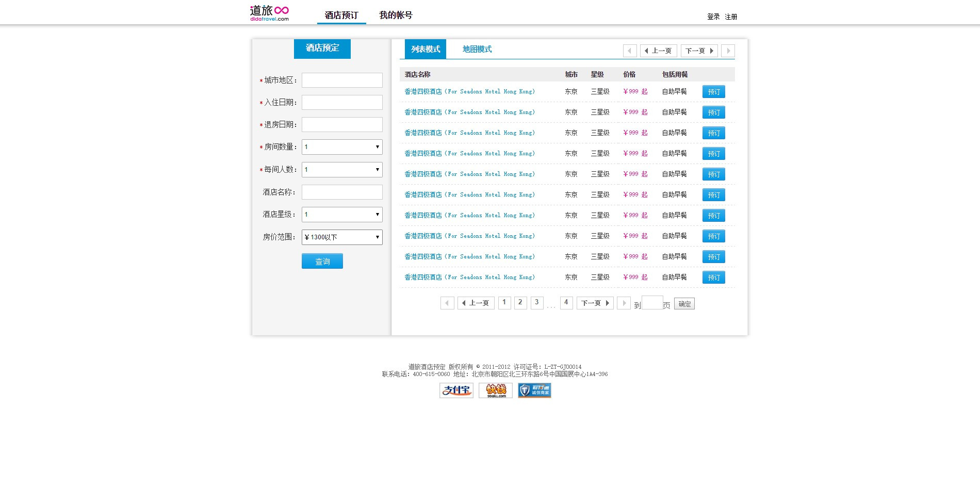Click the trusted merchant badge in footer
The image size is (980, 490).
pyautogui.click(x=534, y=390)
